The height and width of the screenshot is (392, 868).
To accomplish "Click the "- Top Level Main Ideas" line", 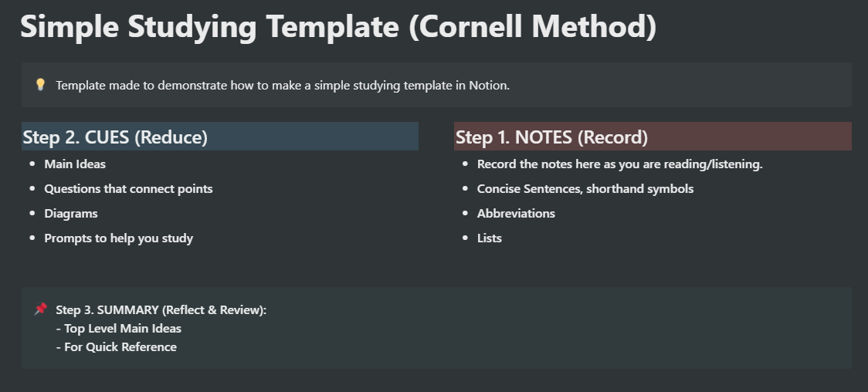I will 119,329.
